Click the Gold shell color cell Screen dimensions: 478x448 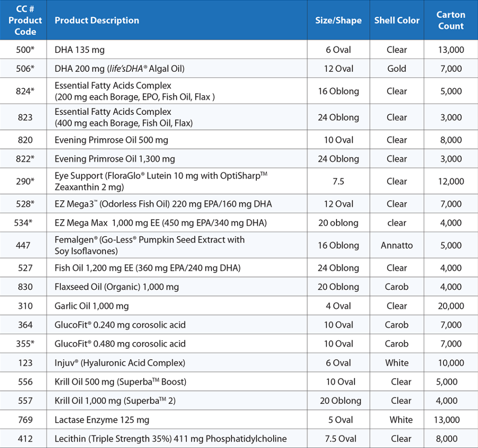[x=397, y=69]
